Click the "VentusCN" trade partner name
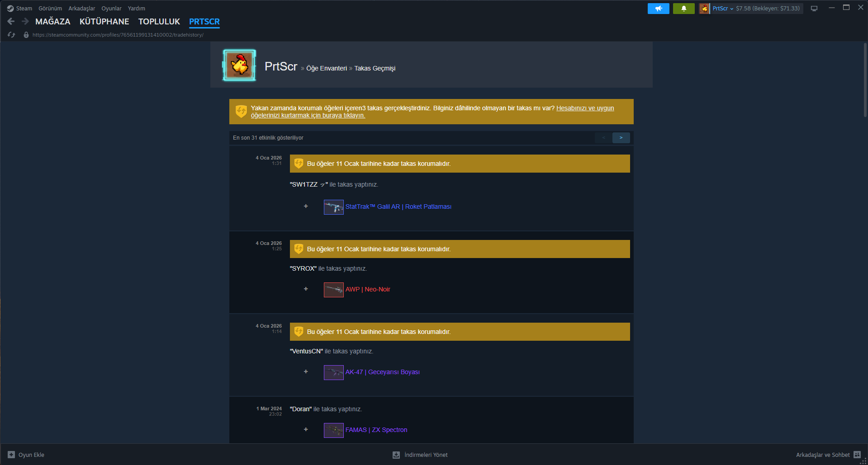 [x=307, y=351]
